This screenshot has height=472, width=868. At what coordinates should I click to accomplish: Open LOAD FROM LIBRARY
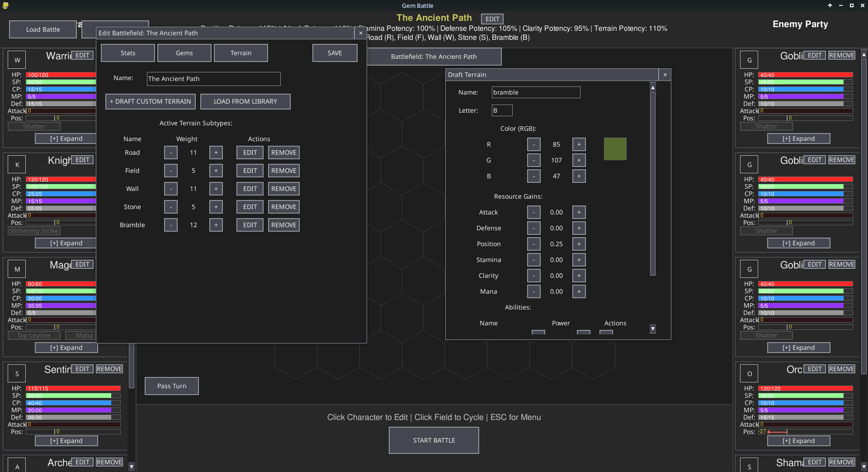point(245,101)
